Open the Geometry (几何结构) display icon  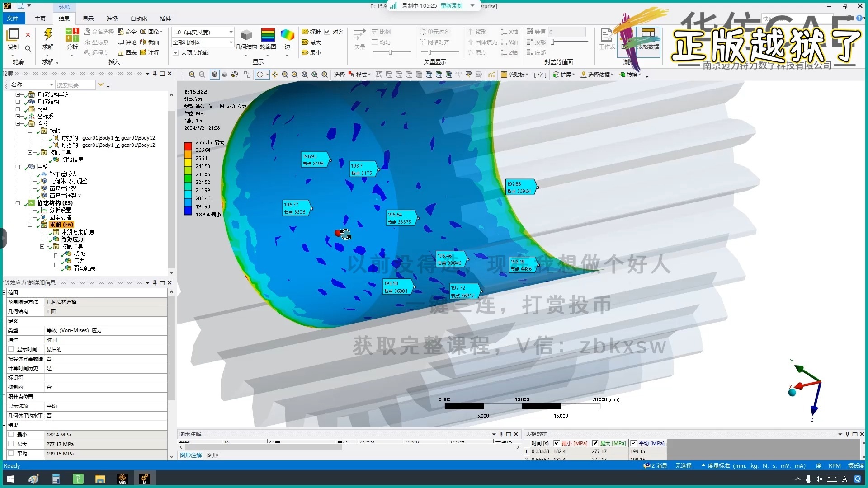pos(246,35)
